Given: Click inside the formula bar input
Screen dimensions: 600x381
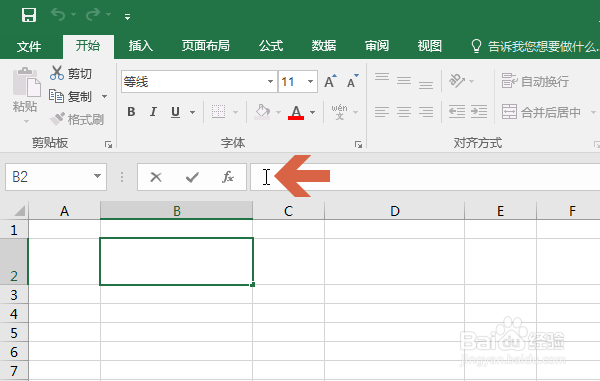Looking at the screenshot, I should click(x=425, y=177).
